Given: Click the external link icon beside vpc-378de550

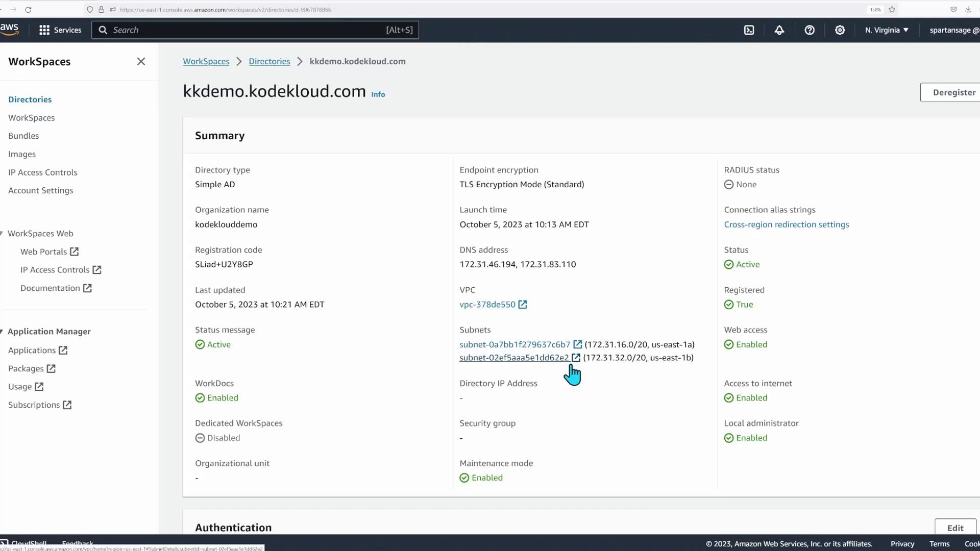Looking at the screenshot, I should click(x=523, y=305).
